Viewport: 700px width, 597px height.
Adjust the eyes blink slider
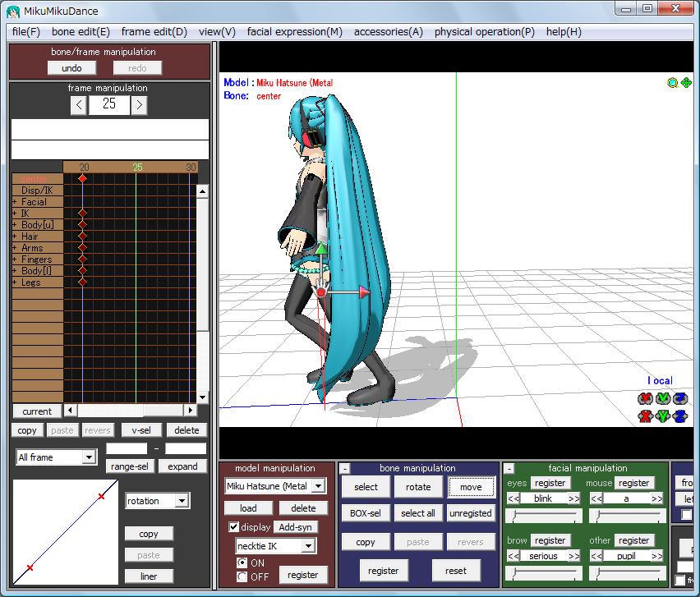[x=544, y=517]
